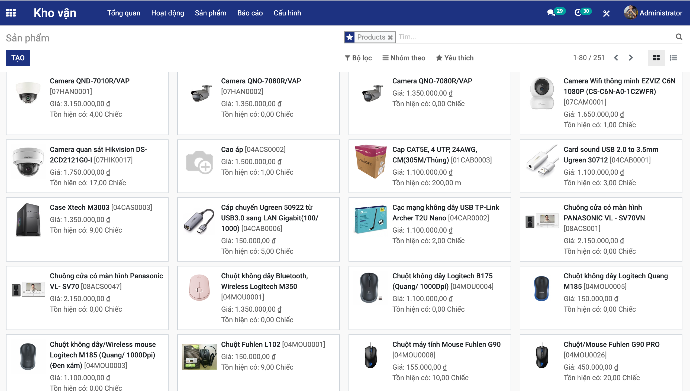Click the Kho vận app title
This screenshot has width=690, height=391.
pyautogui.click(x=55, y=13)
